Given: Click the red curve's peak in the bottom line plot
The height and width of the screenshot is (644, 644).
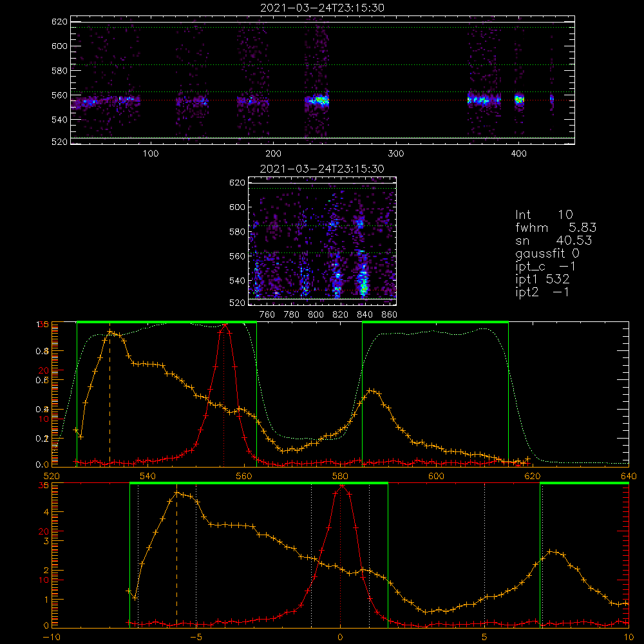Looking at the screenshot, I should coord(342,486).
